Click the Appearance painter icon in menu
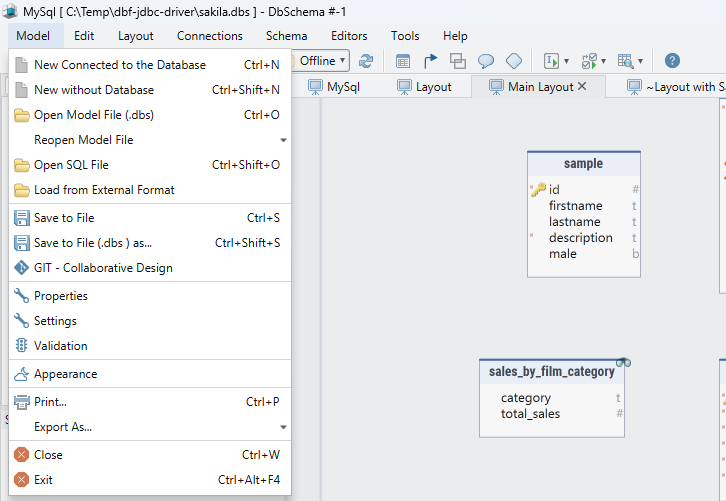 click(21, 374)
